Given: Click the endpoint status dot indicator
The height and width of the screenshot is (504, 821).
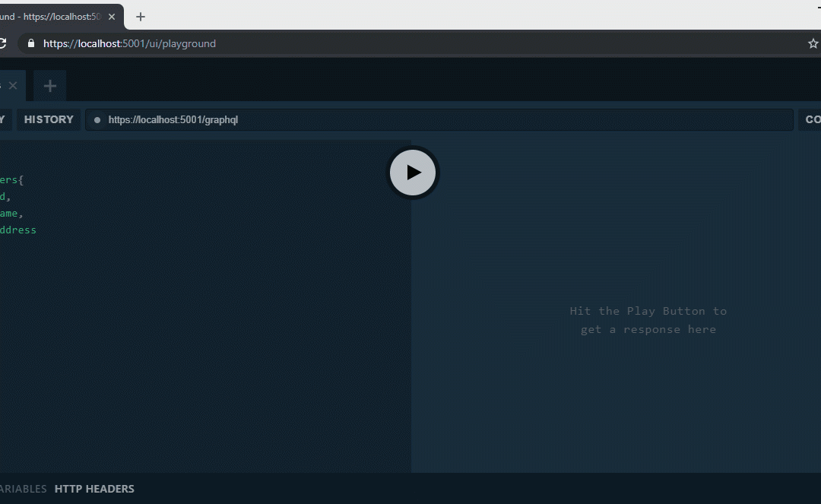Looking at the screenshot, I should pyautogui.click(x=97, y=120).
